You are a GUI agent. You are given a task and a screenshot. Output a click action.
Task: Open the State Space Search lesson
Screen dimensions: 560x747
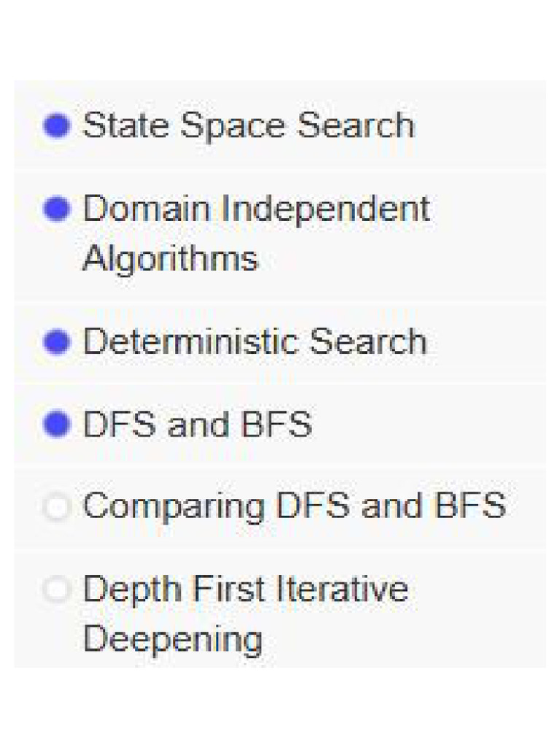click(248, 125)
